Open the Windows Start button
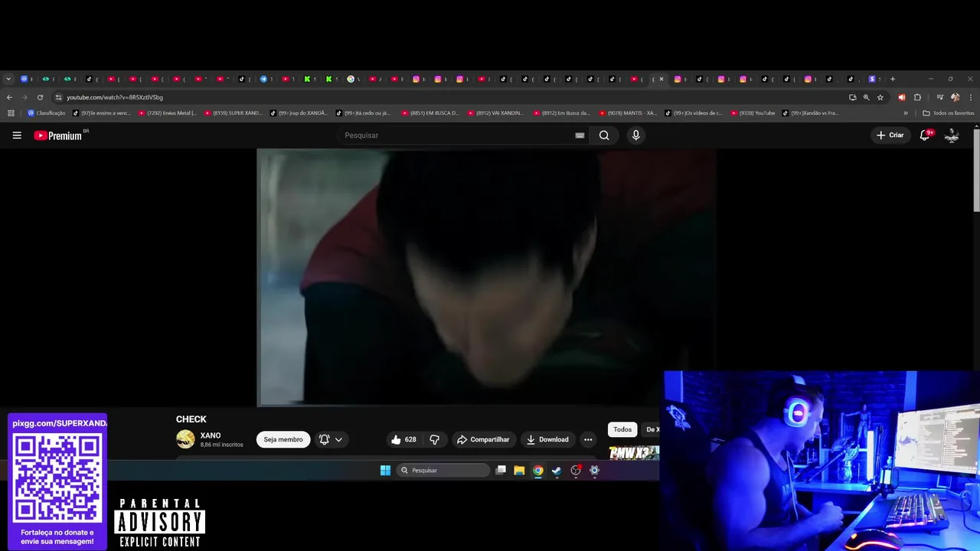Viewport: 980px width, 551px height. tap(385, 471)
